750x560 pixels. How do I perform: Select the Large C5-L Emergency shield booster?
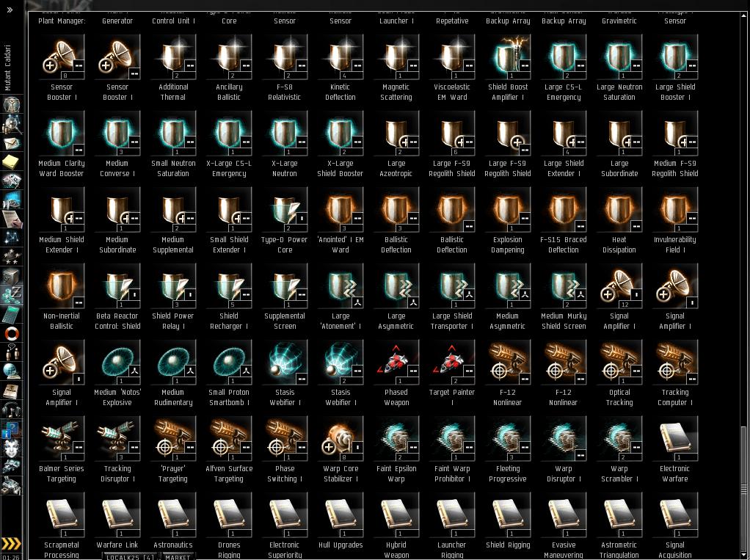[x=564, y=57]
